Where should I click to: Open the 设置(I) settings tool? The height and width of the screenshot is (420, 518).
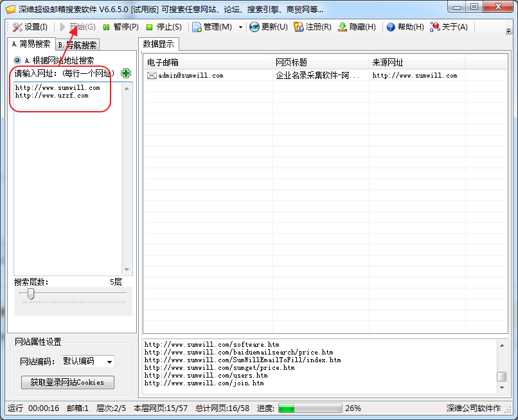point(30,27)
